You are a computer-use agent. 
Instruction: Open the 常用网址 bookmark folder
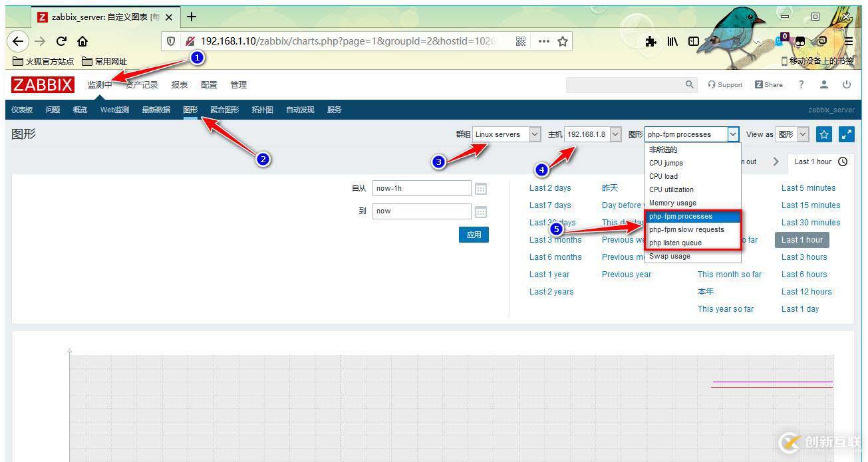coord(104,61)
